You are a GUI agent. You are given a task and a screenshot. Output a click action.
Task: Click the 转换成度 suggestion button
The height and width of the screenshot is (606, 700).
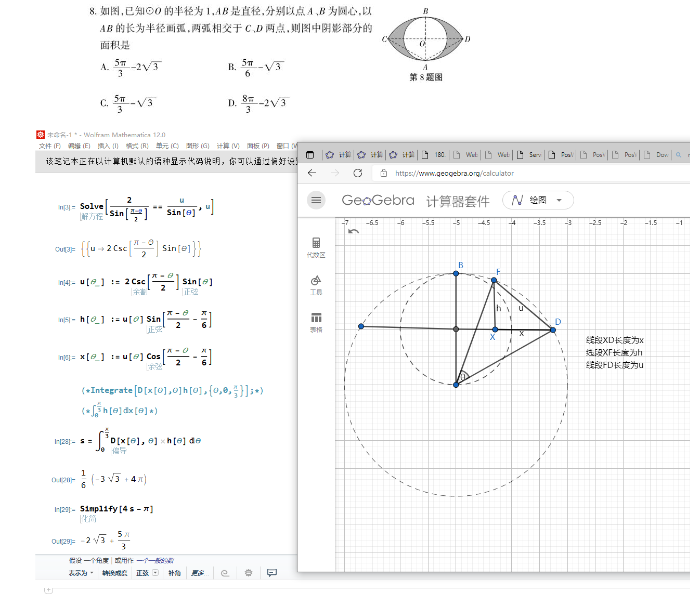point(114,572)
